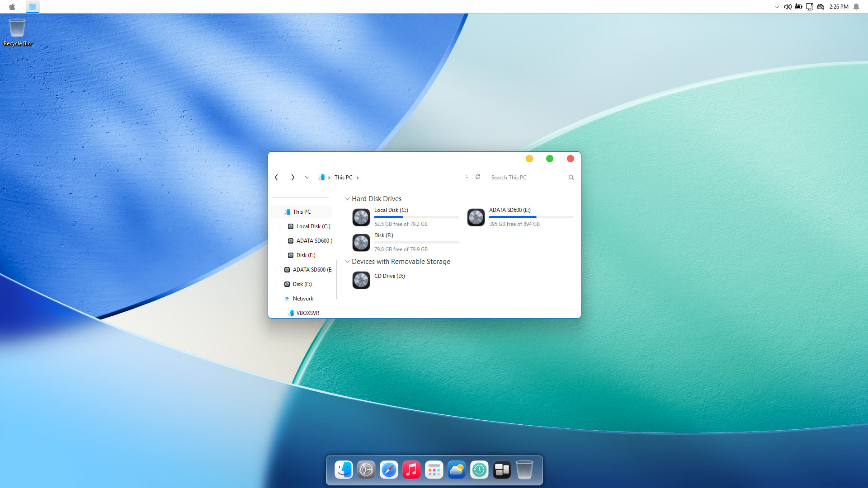Viewport: 868px width, 488px height.
Task: Expand the chevron after This PC breadcrumb
Action: pyautogui.click(x=358, y=178)
